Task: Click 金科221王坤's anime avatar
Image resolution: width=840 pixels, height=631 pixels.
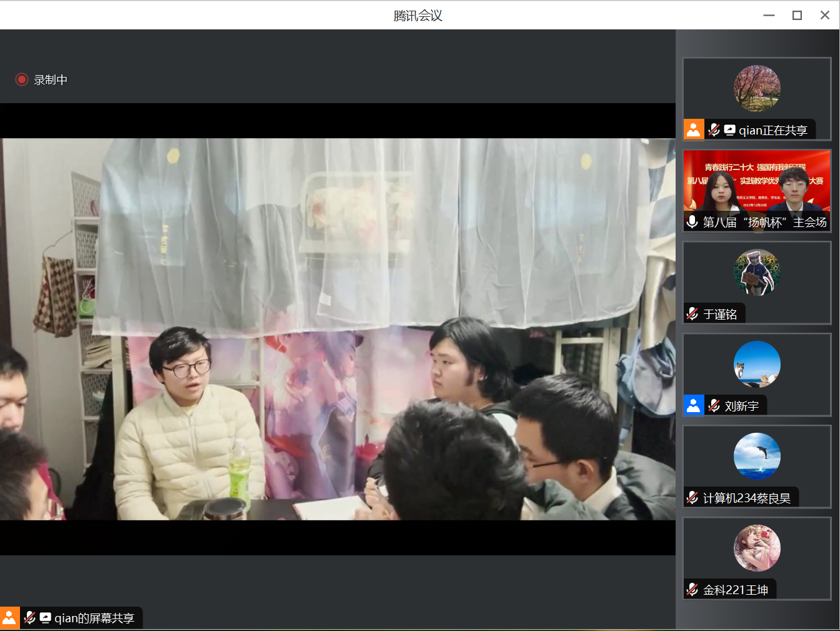Action: [x=757, y=548]
